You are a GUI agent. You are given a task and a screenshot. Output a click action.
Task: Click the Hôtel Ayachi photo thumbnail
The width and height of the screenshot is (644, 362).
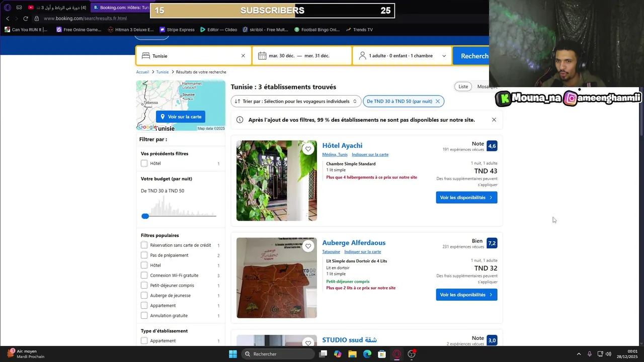277,180
